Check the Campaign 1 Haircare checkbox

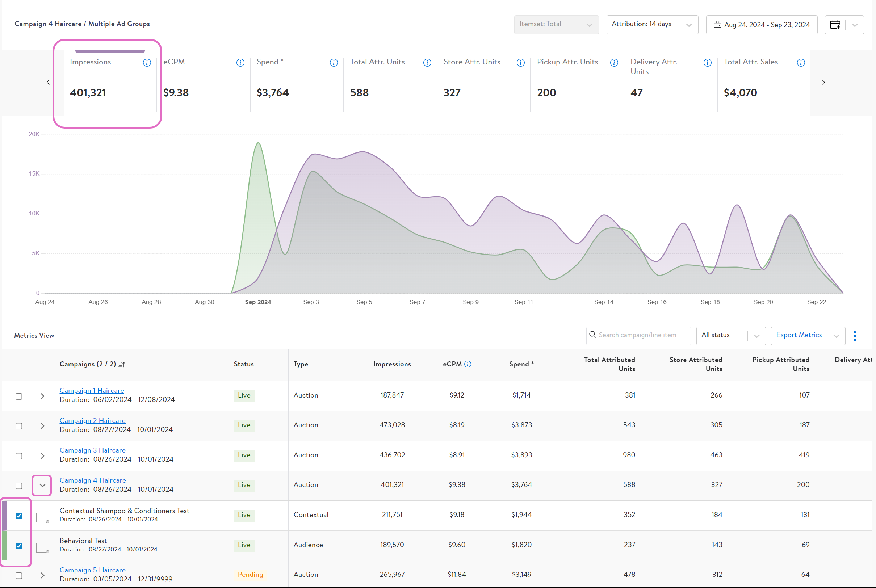[19, 396]
